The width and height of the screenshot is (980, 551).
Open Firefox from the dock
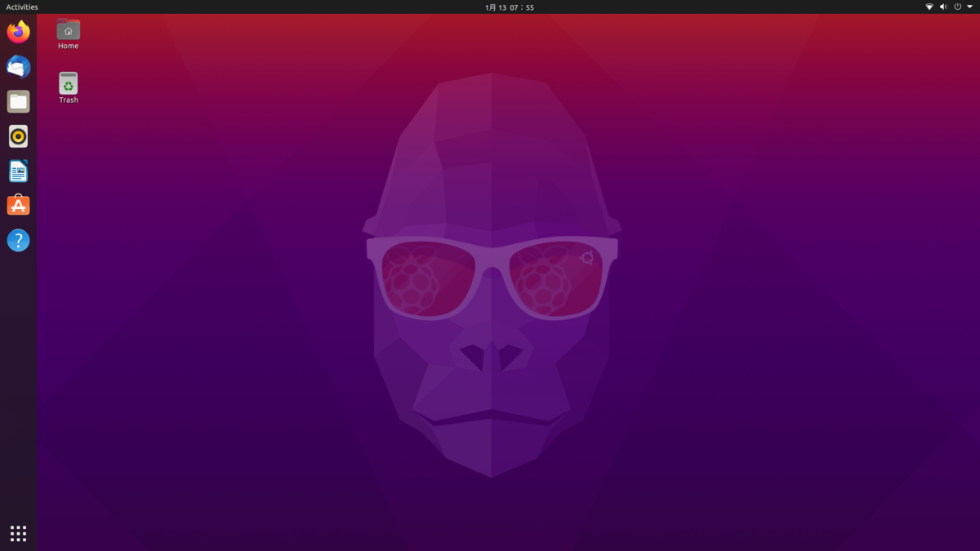18,32
